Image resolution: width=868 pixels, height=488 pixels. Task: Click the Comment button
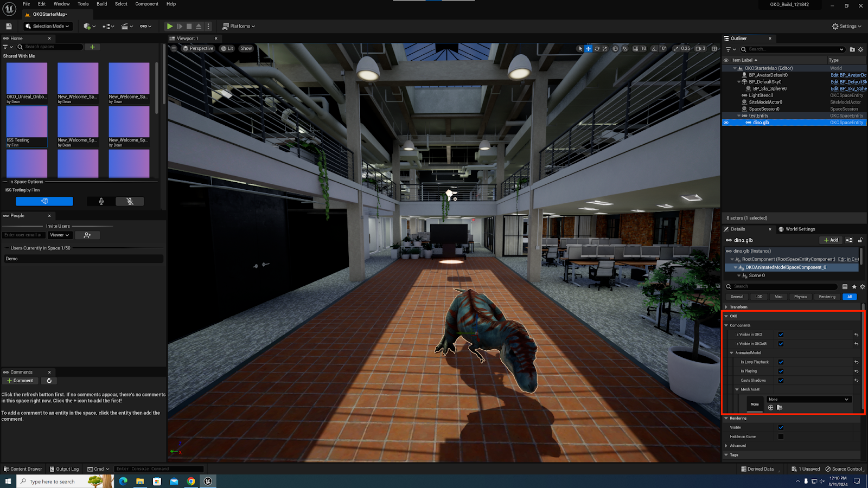20,381
